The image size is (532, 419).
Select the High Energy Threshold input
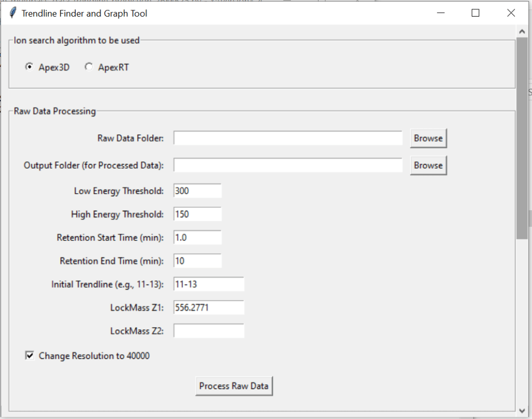(x=197, y=214)
